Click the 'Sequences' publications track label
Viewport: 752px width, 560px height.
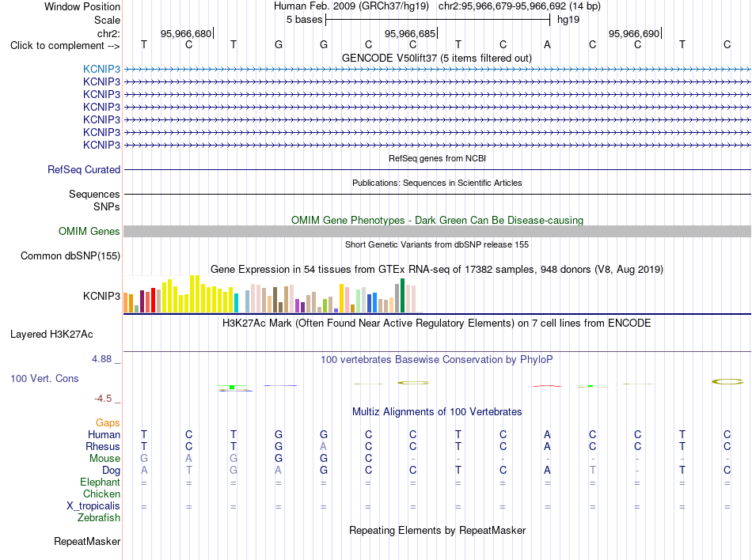point(94,194)
